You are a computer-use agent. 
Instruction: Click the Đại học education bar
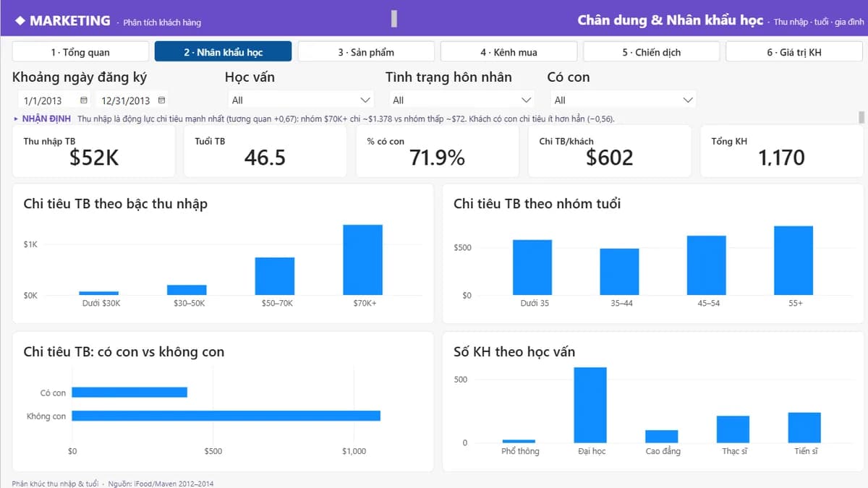590,405
